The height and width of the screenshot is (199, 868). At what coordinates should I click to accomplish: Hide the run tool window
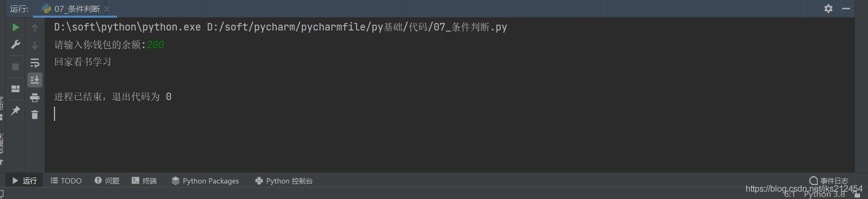pyautogui.click(x=846, y=9)
